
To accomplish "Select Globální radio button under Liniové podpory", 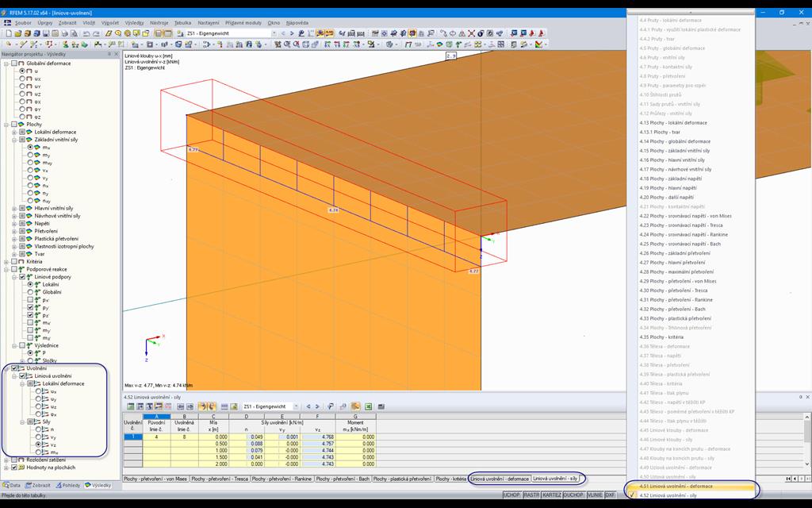I will [31, 292].
